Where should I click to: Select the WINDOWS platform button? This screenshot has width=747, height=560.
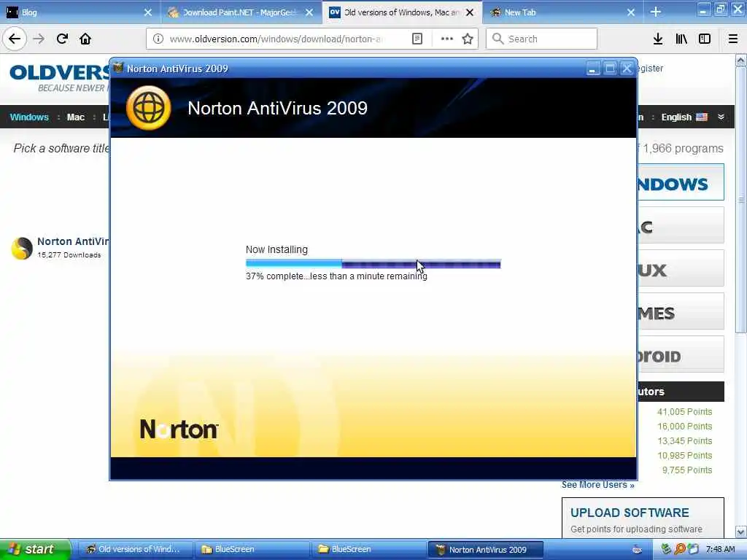pyautogui.click(x=681, y=182)
